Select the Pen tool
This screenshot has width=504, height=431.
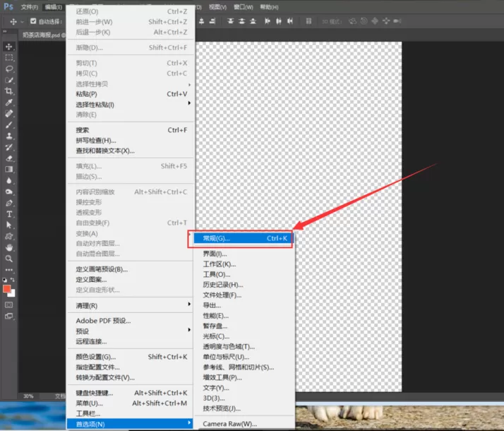click(9, 203)
